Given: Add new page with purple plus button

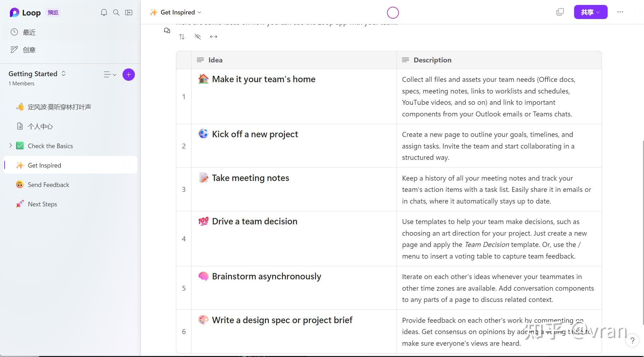Looking at the screenshot, I should (129, 74).
